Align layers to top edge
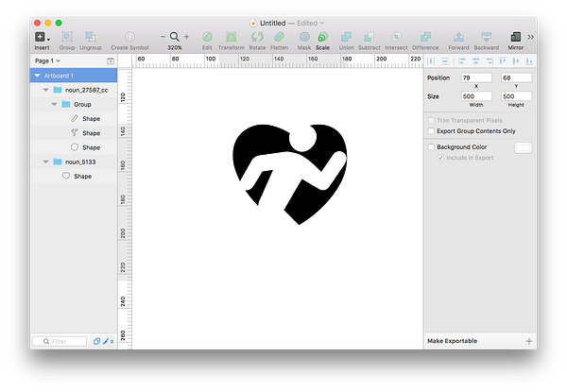Image resolution: width=567 pixels, height=392 pixels. pyautogui.click(x=503, y=61)
